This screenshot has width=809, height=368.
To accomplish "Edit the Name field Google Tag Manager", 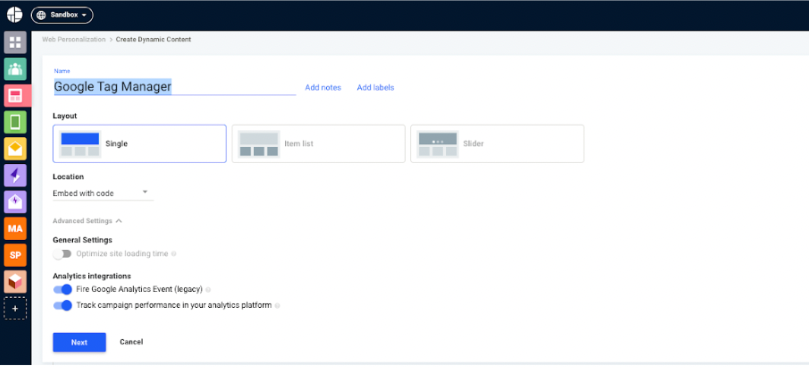I will (x=174, y=86).
